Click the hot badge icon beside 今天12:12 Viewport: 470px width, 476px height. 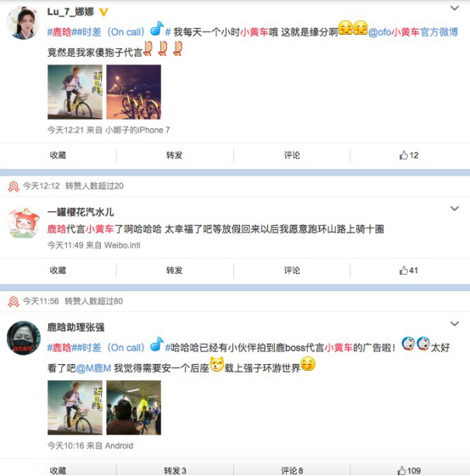pyautogui.click(x=14, y=186)
